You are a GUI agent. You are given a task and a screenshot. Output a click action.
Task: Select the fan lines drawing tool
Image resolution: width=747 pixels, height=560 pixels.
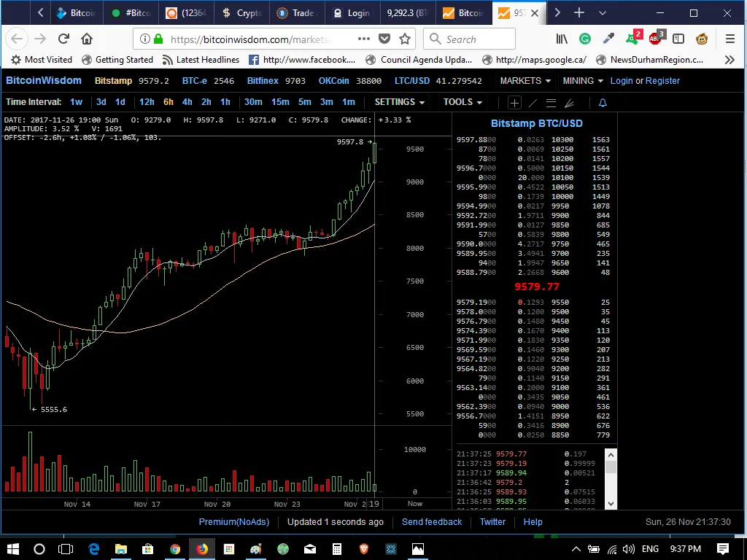[x=569, y=102]
